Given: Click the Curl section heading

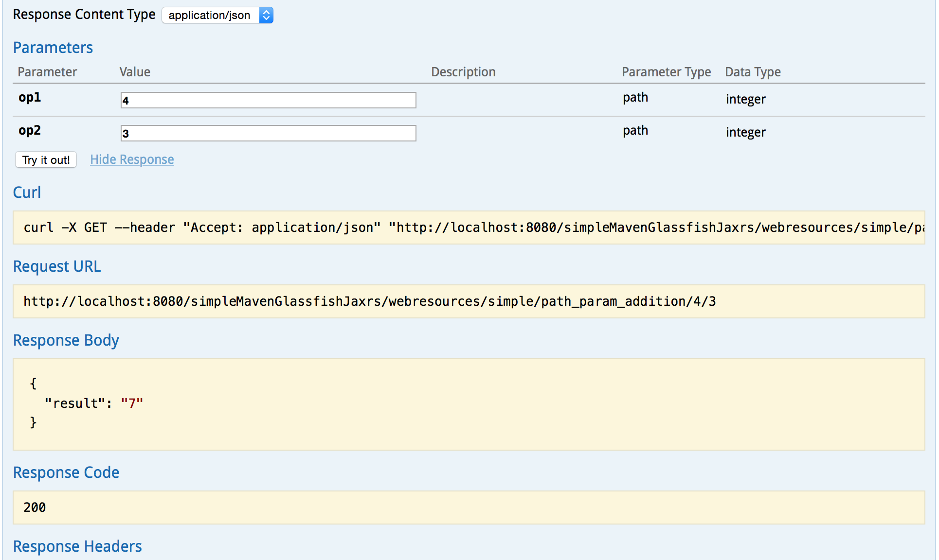Looking at the screenshot, I should pyautogui.click(x=27, y=192).
